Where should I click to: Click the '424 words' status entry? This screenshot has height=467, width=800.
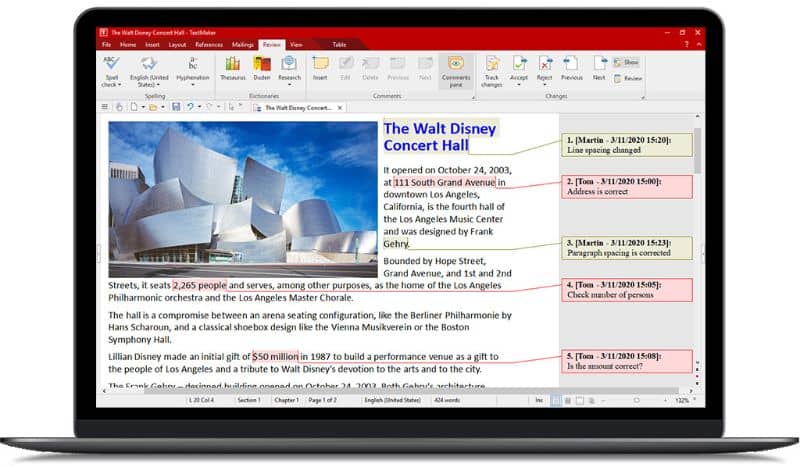447,400
